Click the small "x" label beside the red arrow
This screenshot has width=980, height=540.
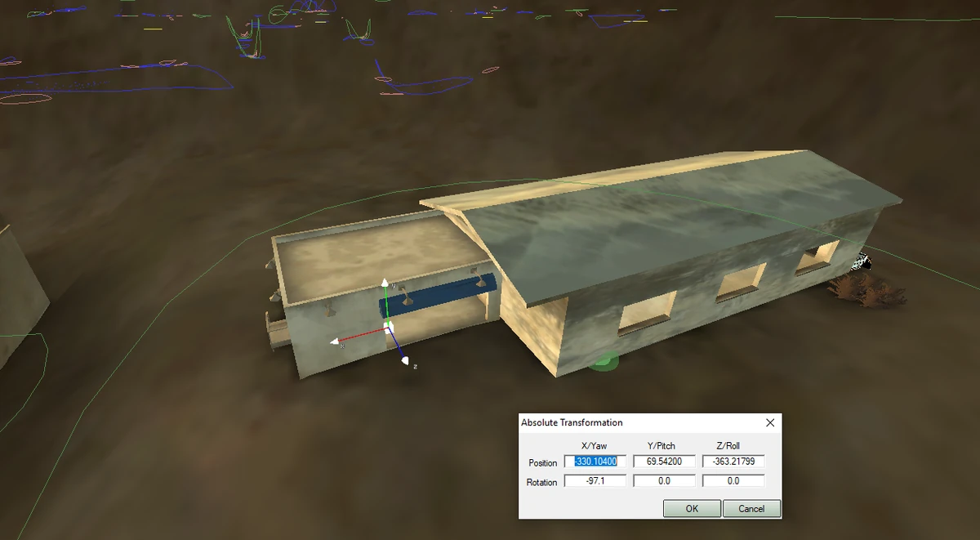343,346
